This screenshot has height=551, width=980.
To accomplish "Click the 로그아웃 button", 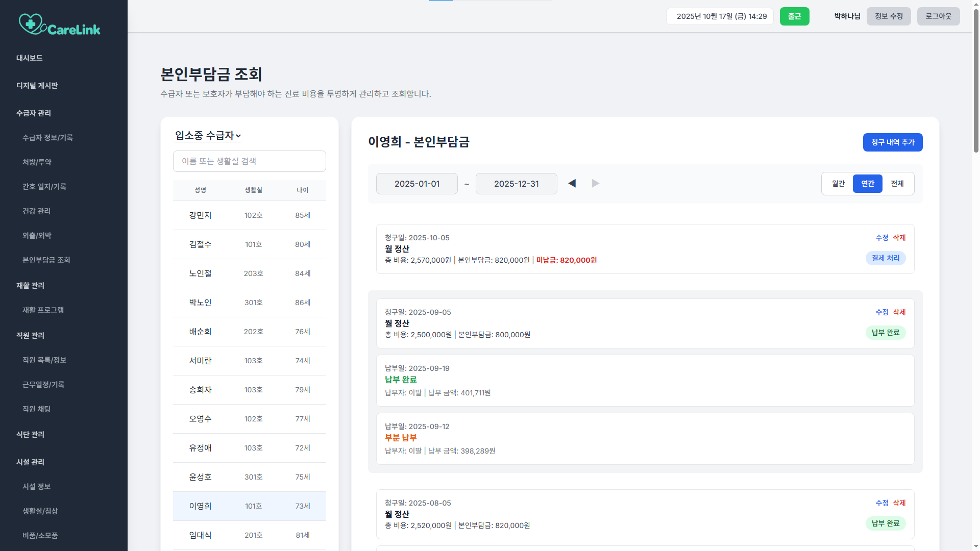I will tap(938, 16).
